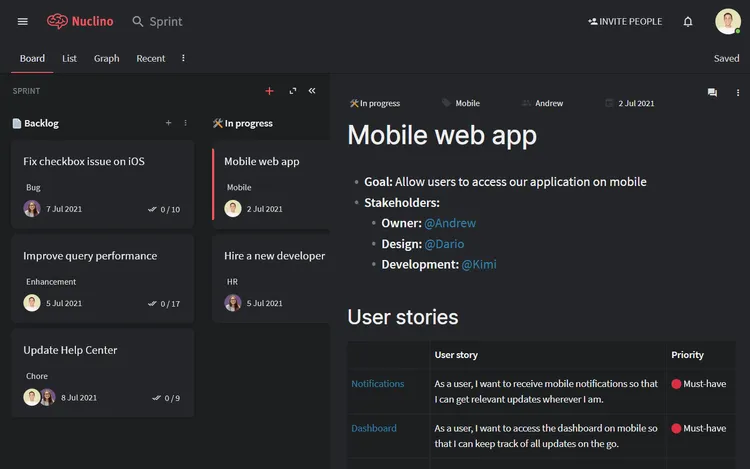
Task: Open Fix checkbox issue on iOS card
Action: click(x=102, y=184)
